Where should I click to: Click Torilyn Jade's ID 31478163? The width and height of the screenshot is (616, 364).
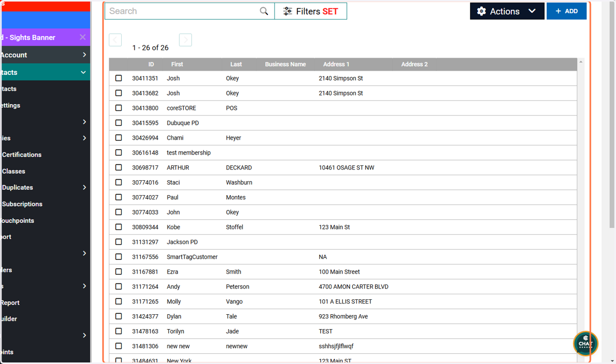point(145,331)
